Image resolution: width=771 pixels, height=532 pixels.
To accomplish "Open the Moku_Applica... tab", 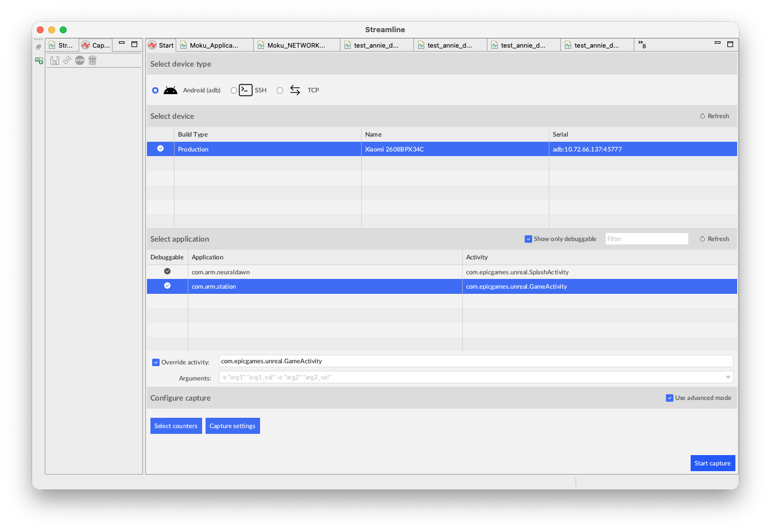I will [x=214, y=45].
